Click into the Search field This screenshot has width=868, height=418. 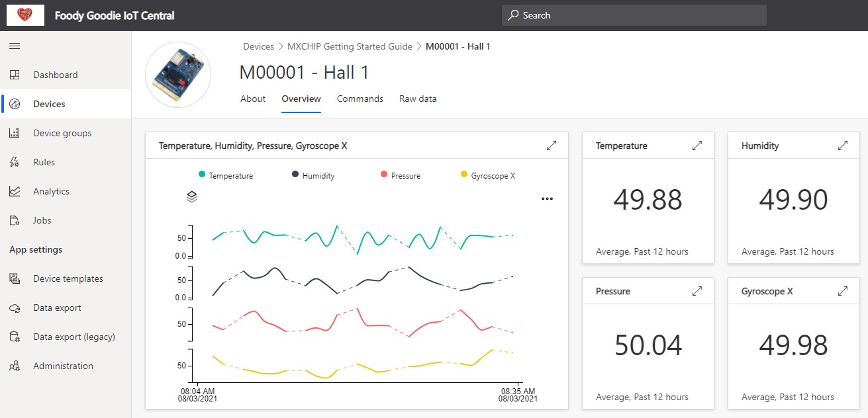[x=634, y=15]
